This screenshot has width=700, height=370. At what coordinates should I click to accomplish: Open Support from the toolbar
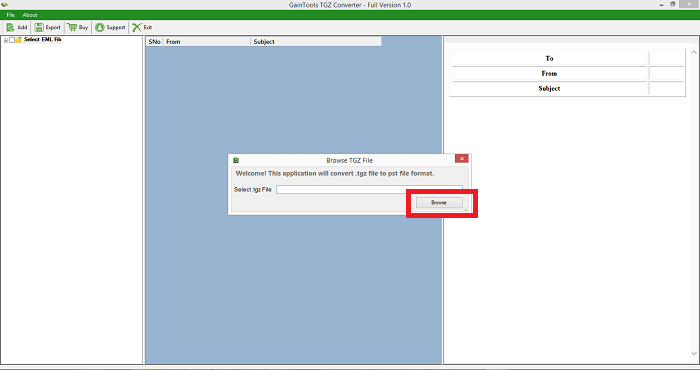pyautogui.click(x=110, y=27)
